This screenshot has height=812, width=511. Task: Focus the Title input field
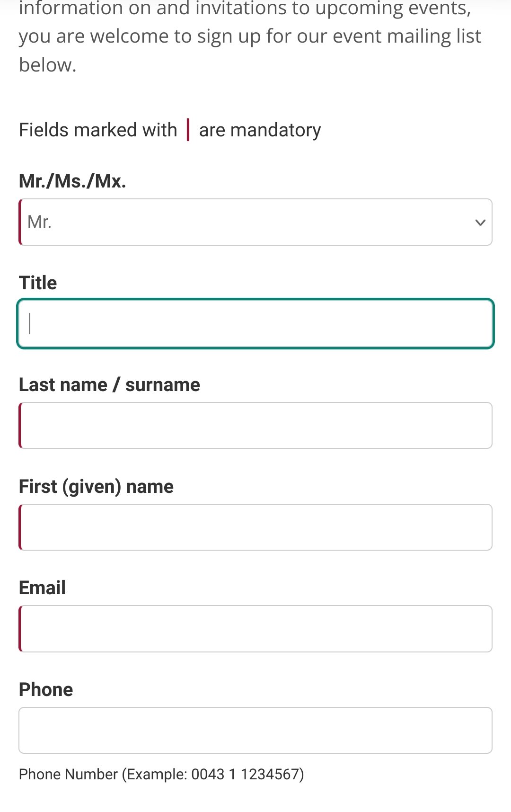(255, 324)
